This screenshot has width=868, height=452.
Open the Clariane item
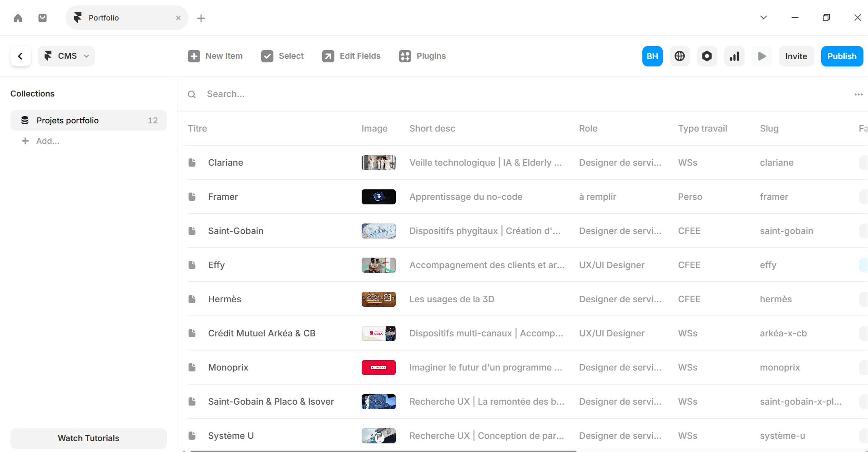(x=226, y=163)
